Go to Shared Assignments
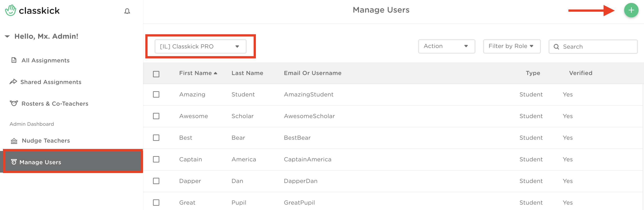The height and width of the screenshot is (210, 644). (x=51, y=82)
